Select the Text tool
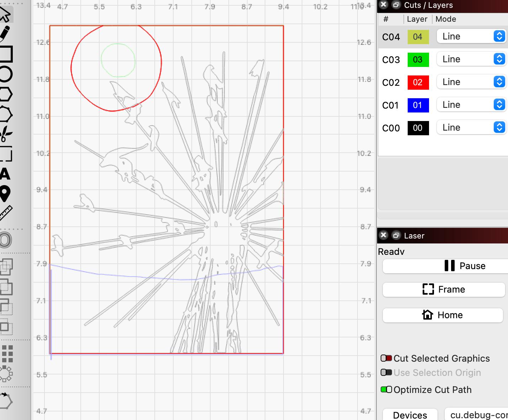 pyautogui.click(x=5, y=174)
